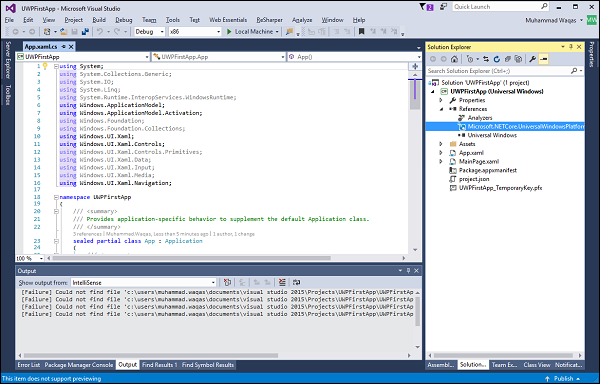Open the Build menu
The height and width of the screenshot is (384, 600).
point(99,20)
